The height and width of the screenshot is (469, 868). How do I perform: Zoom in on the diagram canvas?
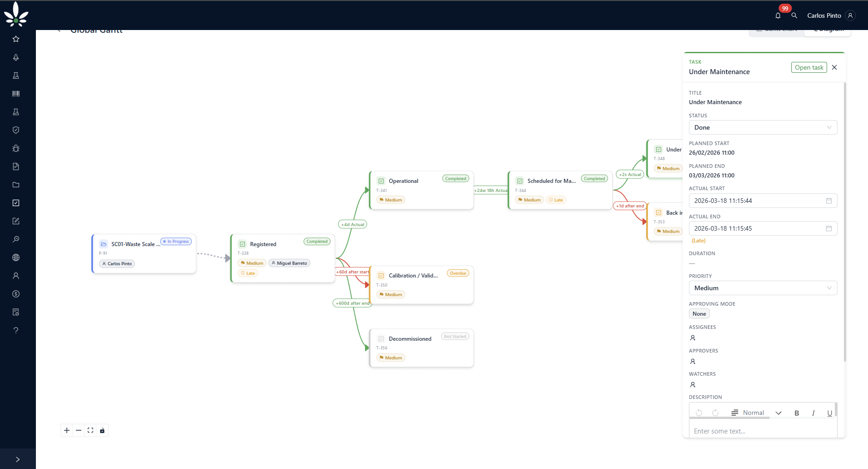click(x=67, y=430)
